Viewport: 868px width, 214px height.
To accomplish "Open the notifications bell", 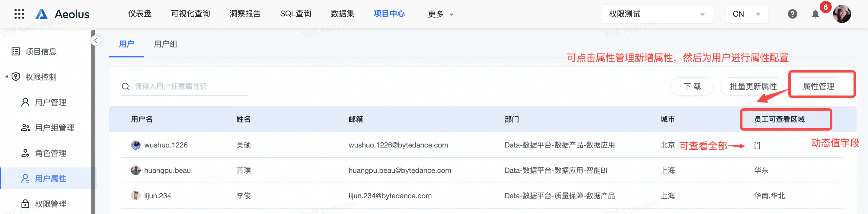I will click(815, 14).
